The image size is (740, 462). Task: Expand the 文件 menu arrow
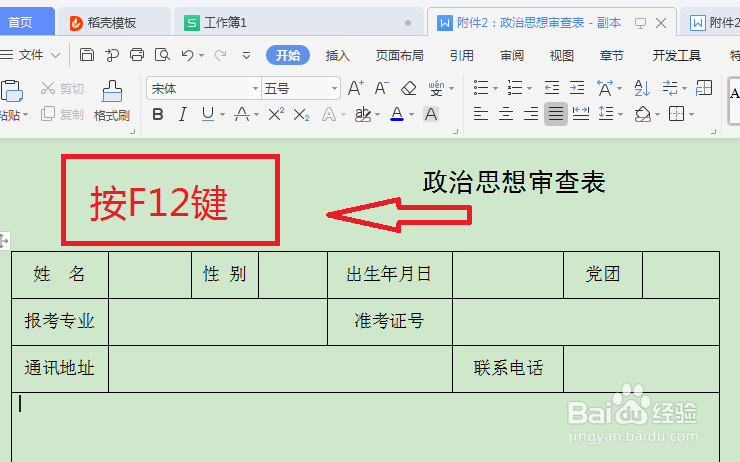pos(55,55)
